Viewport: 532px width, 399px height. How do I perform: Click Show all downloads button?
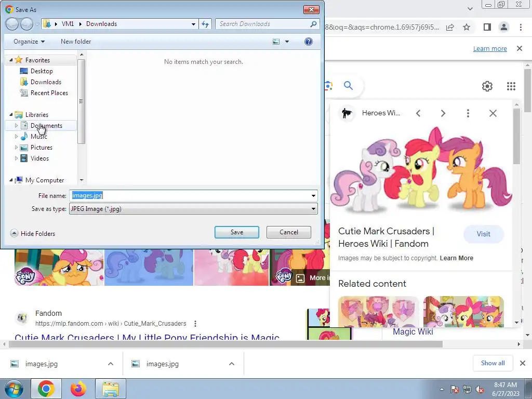pos(493,363)
